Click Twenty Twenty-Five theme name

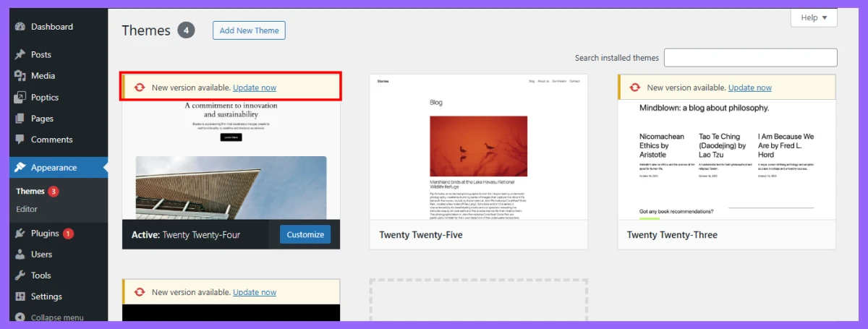(421, 235)
